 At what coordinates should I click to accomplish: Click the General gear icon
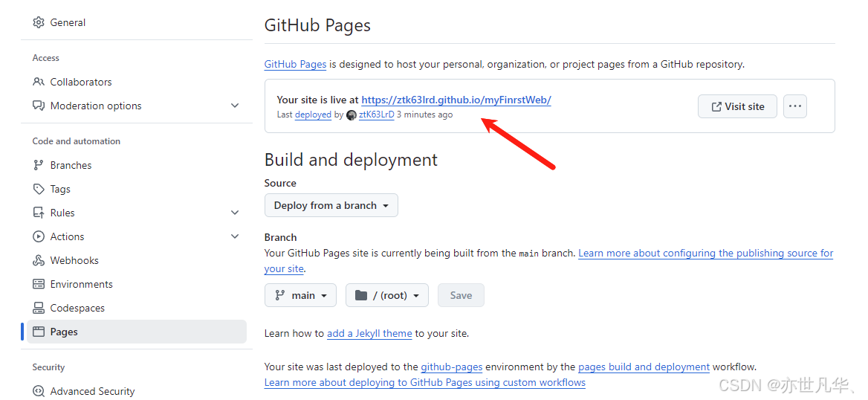38,23
